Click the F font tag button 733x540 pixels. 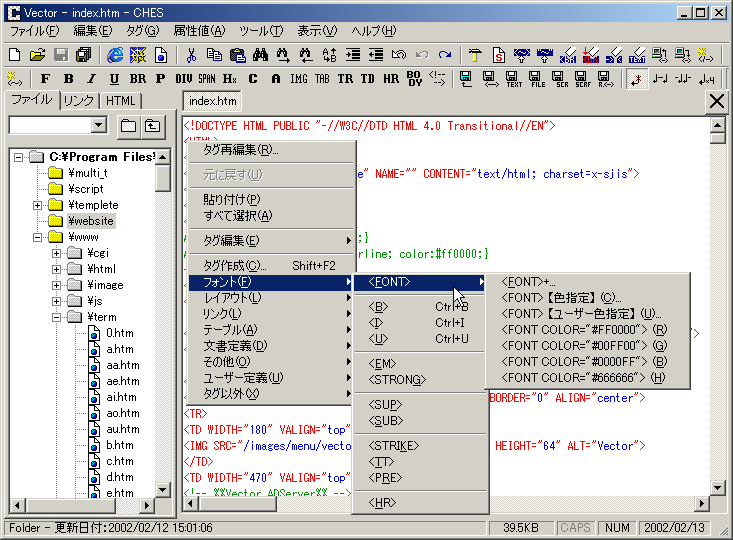point(45,79)
